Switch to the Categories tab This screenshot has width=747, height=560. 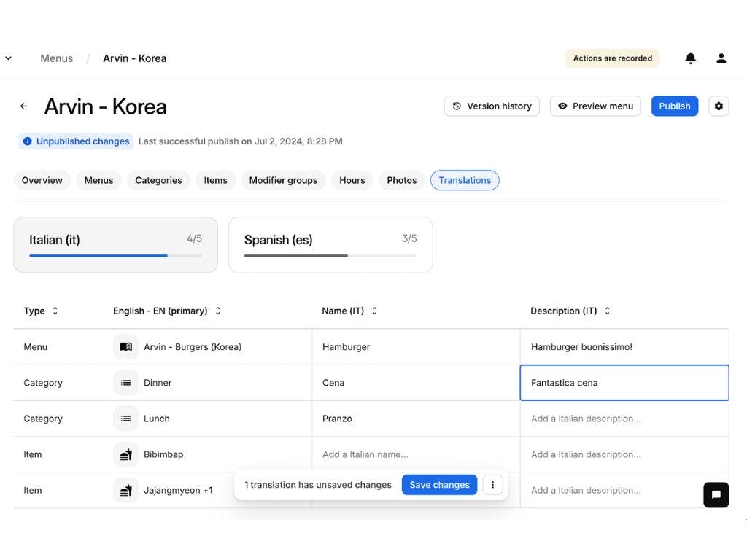pyautogui.click(x=158, y=180)
